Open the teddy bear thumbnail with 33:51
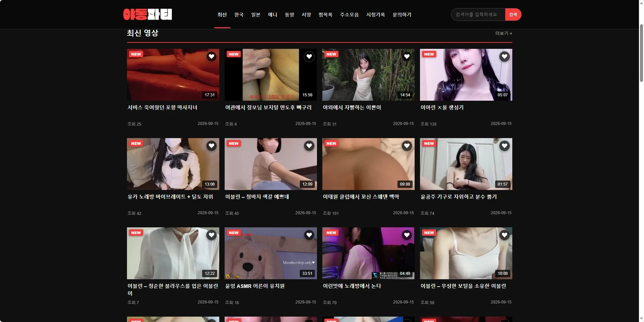644x322 pixels. pyautogui.click(x=271, y=253)
